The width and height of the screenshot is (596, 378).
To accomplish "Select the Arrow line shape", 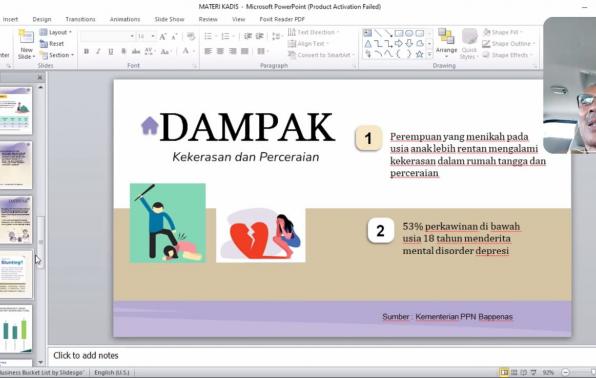I will (388, 33).
